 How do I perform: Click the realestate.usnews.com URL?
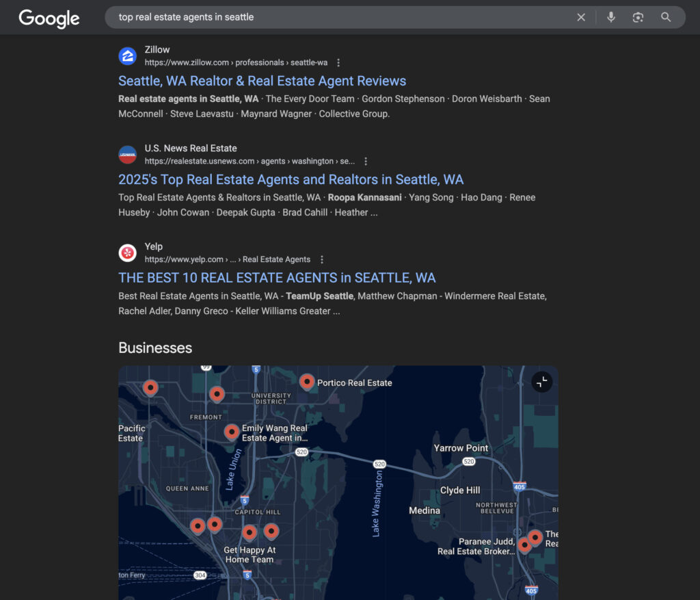[250, 161]
